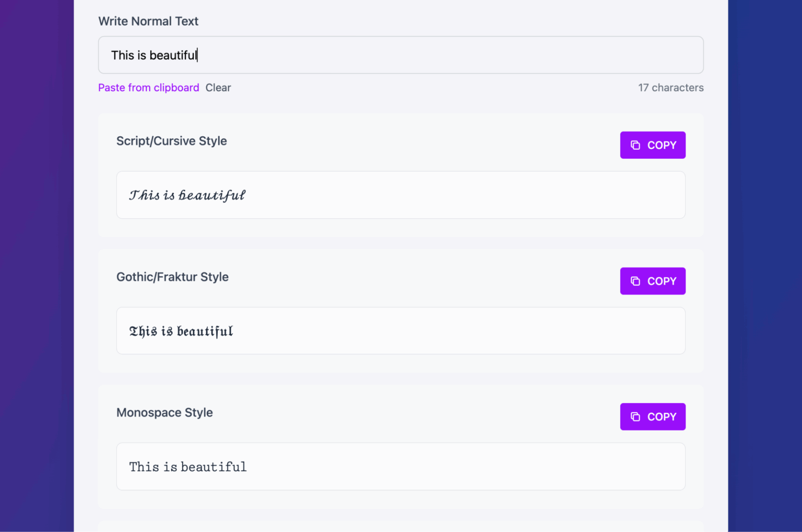This screenshot has height=532, width=802.
Task: Clear the entered text
Action: (x=218, y=87)
